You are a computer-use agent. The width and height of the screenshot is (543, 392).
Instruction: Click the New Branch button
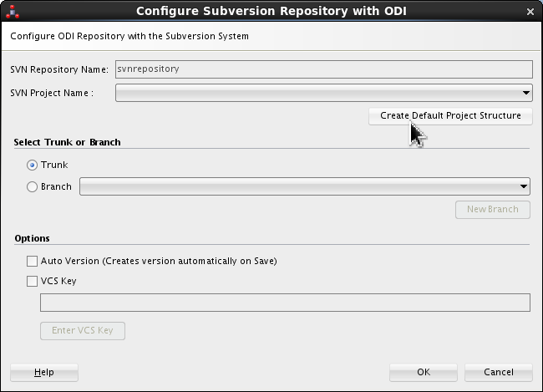tap(492, 209)
